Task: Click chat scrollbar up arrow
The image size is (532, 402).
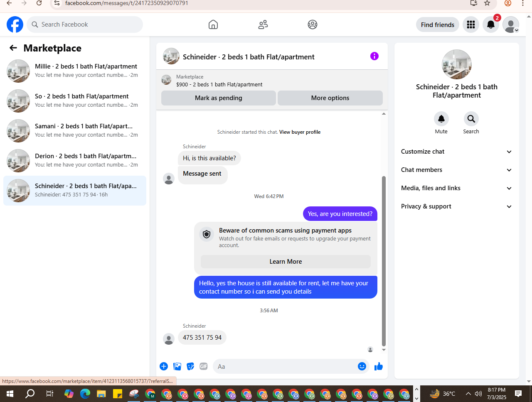Action: (384, 113)
